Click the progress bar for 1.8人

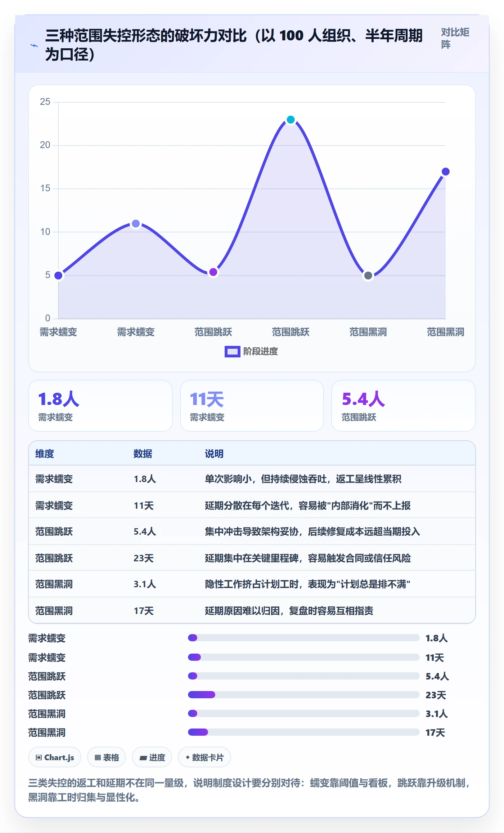pyautogui.click(x=303, y=638)
